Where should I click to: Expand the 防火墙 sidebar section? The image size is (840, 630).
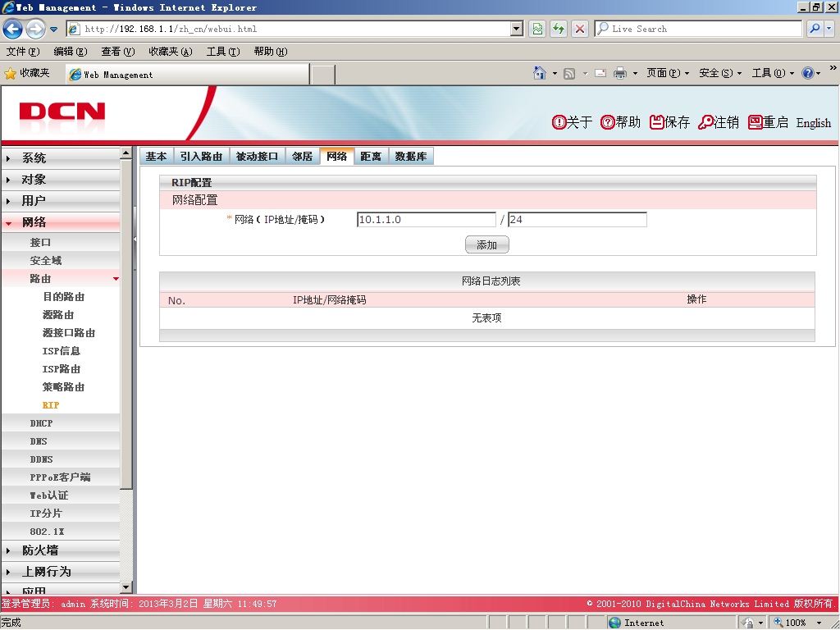[61, 550]
